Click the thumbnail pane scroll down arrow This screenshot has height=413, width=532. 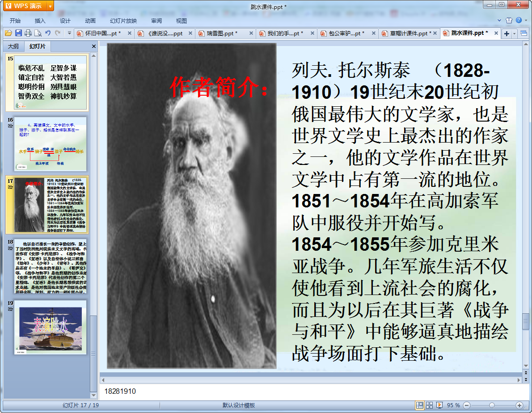click(93, 396)
